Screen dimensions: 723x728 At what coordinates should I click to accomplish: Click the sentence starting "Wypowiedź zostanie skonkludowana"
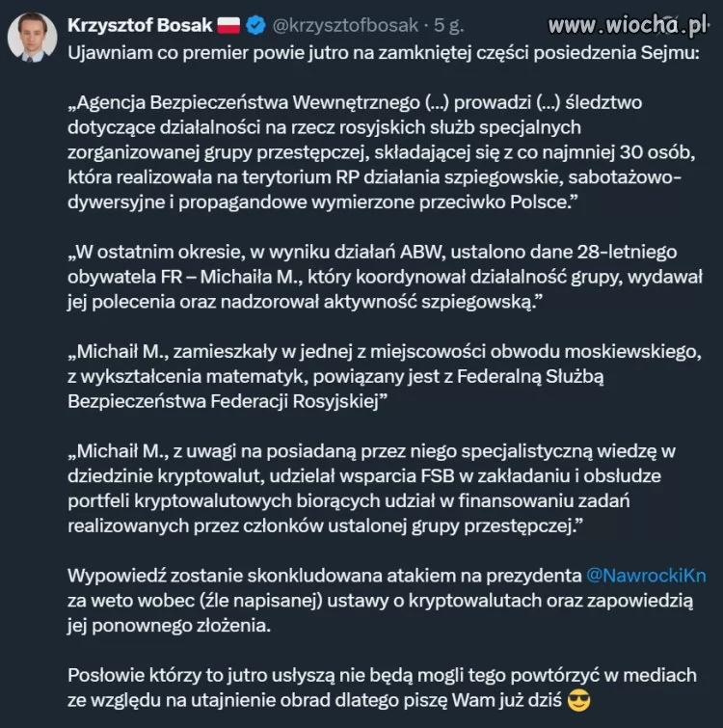point(328,575)
